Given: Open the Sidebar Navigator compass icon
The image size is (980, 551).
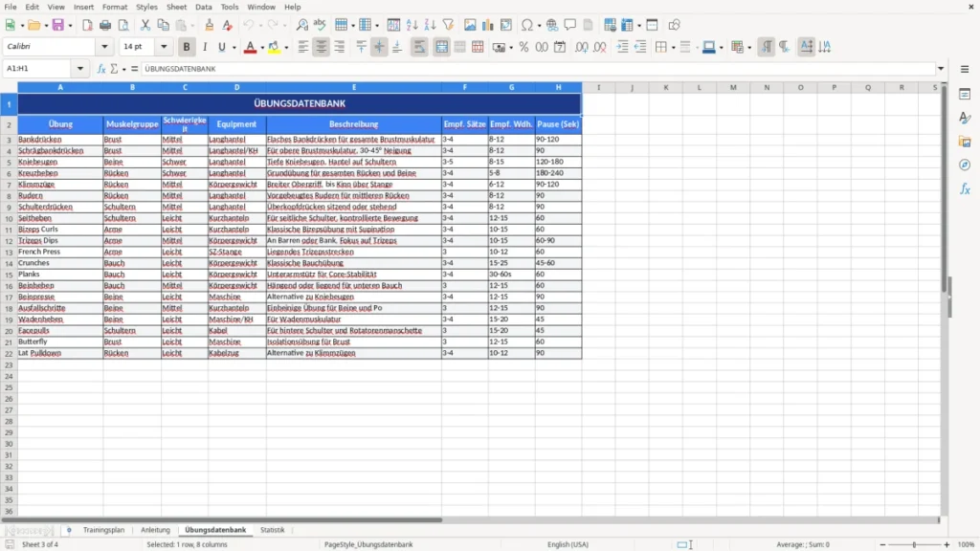Looking at the screenshot, I should point(965,165).
